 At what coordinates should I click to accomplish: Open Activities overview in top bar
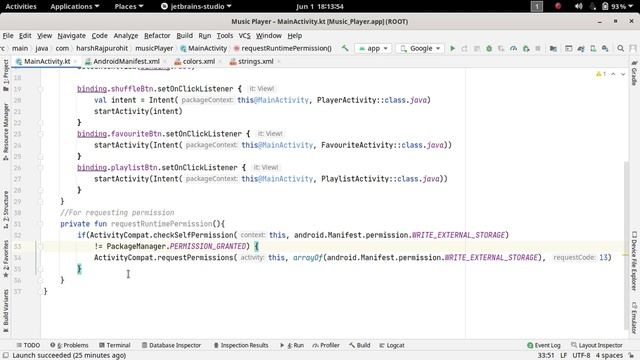tap(21, 6)
